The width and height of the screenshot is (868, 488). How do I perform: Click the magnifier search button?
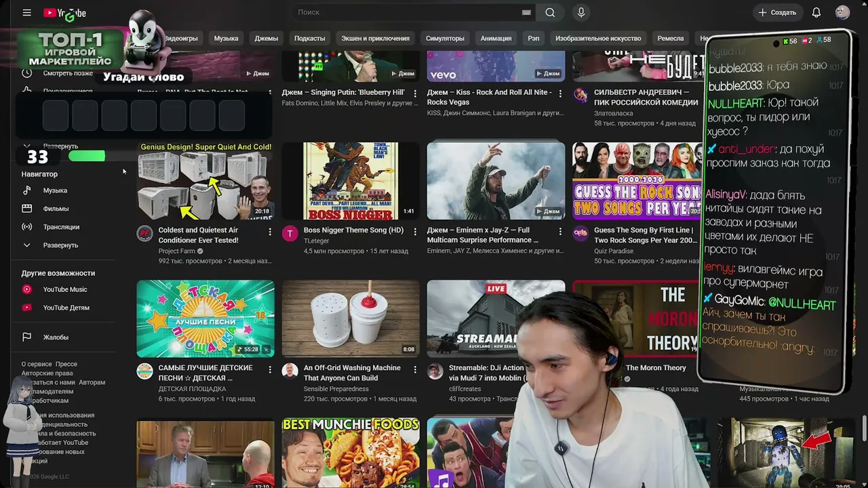[x=550, y=12]
